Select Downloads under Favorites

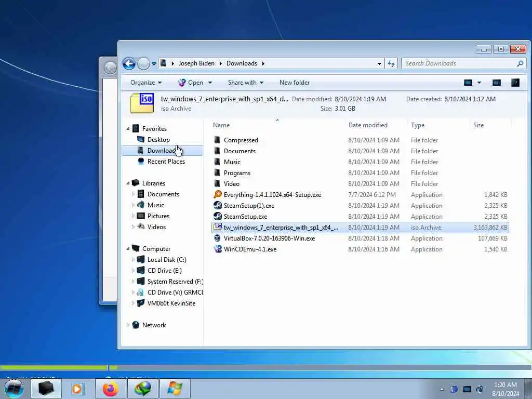click(162, 151)
